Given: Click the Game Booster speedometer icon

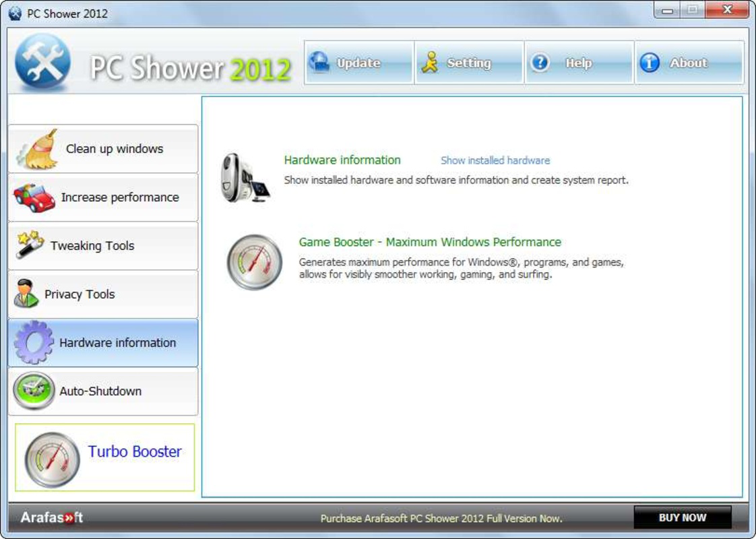Looking at the screenshot, I should pyautogui.click(x=255, y=262).
